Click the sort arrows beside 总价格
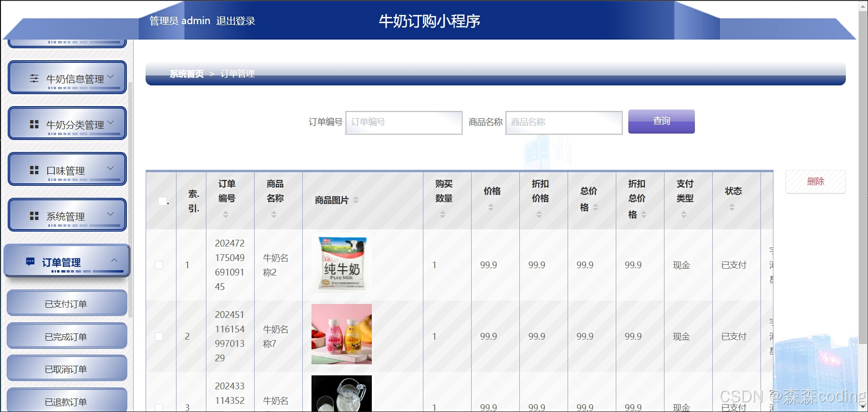This screenshot has height=412, width=868. point(596,207)
